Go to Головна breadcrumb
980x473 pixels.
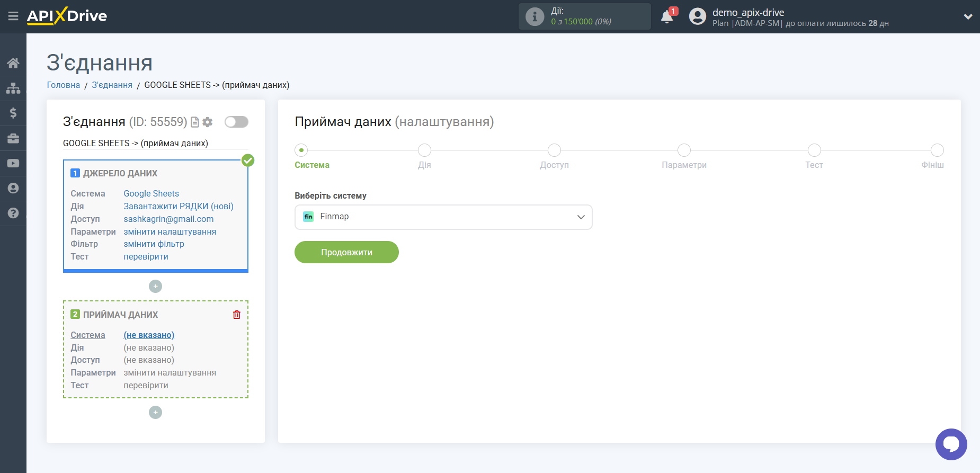pyautogui.click(x=63, y=85)
